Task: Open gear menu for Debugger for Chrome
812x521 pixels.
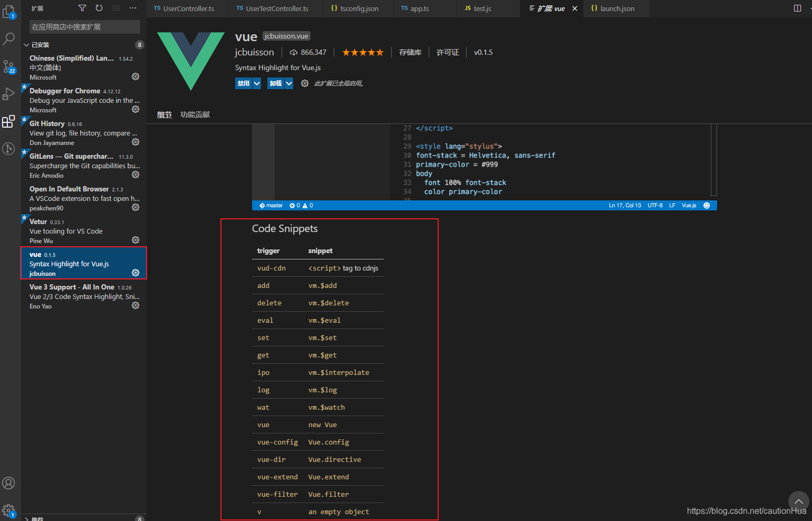Action: pyautogui.click(x=136, y=109)
